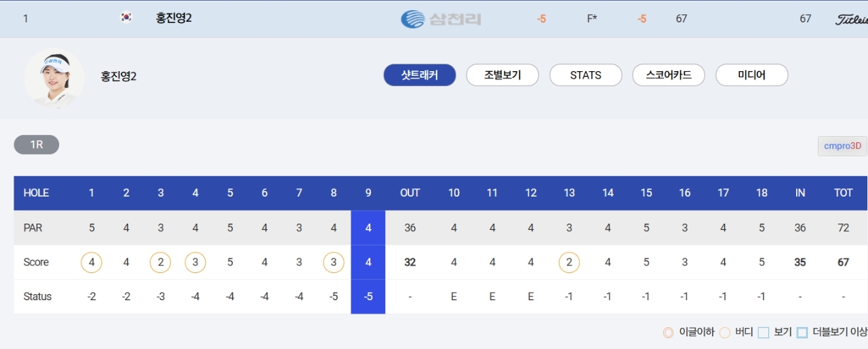This screenshot has height=349, width=868.
Task: Click the birdie circle on hole 1 score
Action: point(92,262)
